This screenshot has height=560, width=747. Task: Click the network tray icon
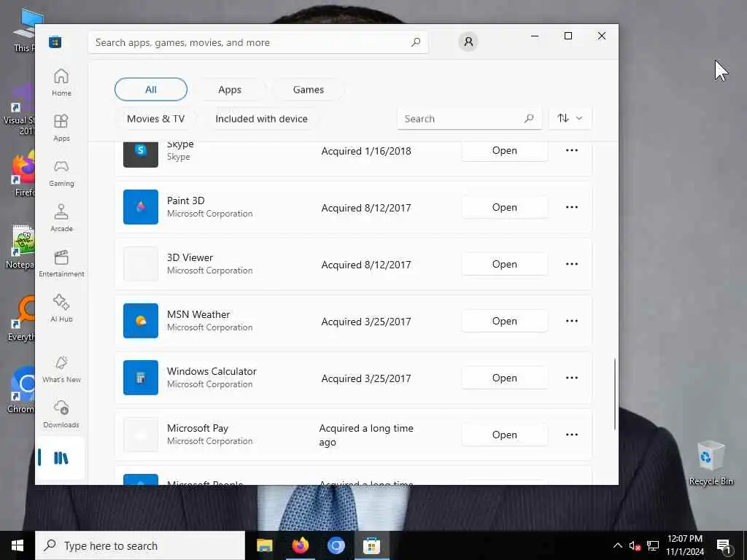click(x=653, y=545)
